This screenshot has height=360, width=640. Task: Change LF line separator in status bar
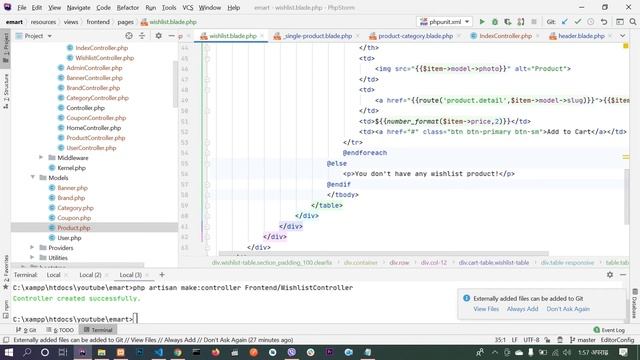click(x=515, y=340)
